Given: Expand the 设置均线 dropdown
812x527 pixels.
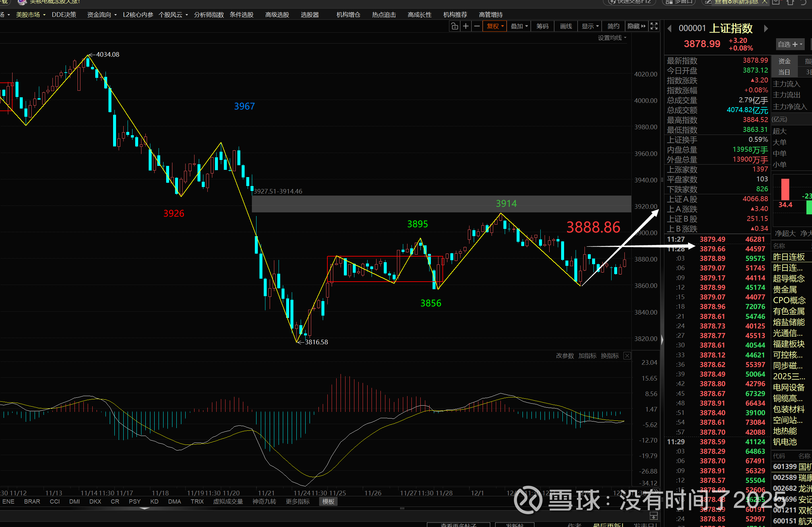Looking at the screenshot, I should (x=612, y=38).
